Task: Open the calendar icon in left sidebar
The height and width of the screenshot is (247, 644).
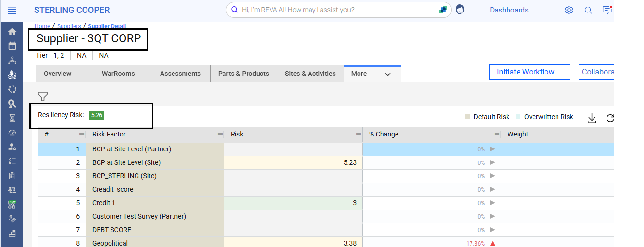Action: pos(12,46)
